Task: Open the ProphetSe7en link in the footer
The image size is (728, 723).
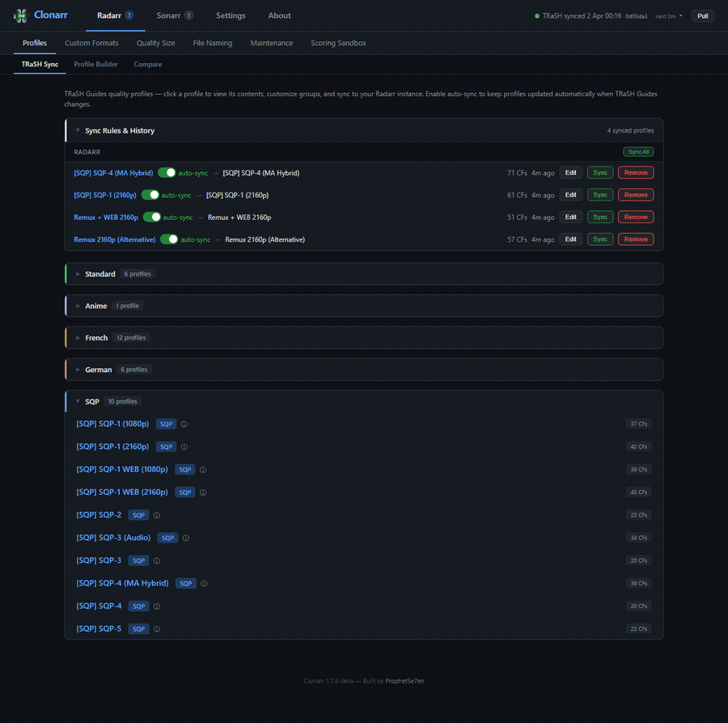Action: 404,681
